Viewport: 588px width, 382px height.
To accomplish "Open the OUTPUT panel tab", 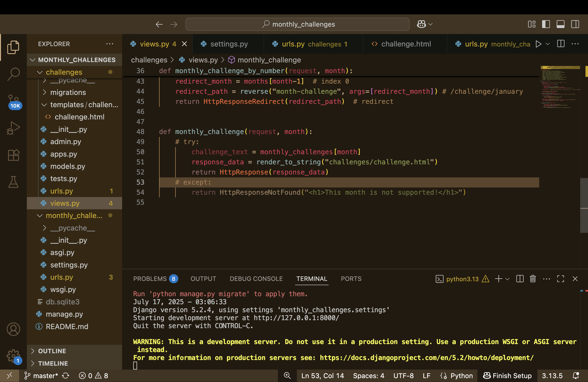I will (x=203, y=279).
